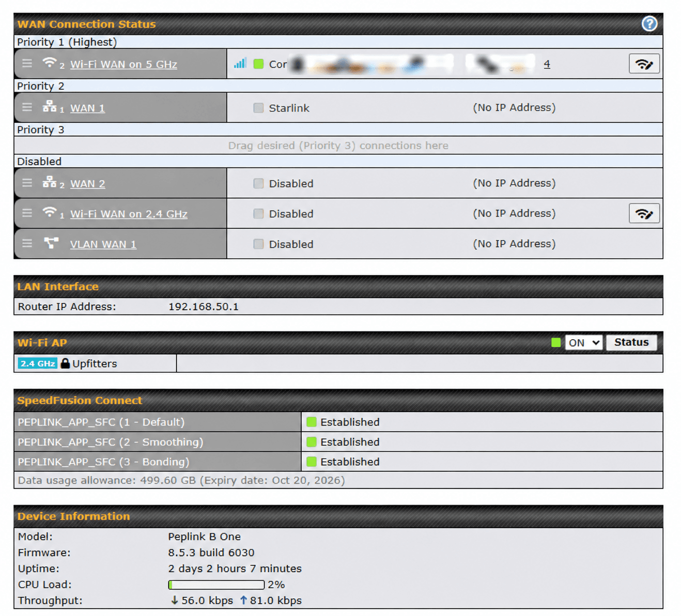681x616 pixels.
Task: Click green status for SFC 1 - Default
Action: point(311,422)
